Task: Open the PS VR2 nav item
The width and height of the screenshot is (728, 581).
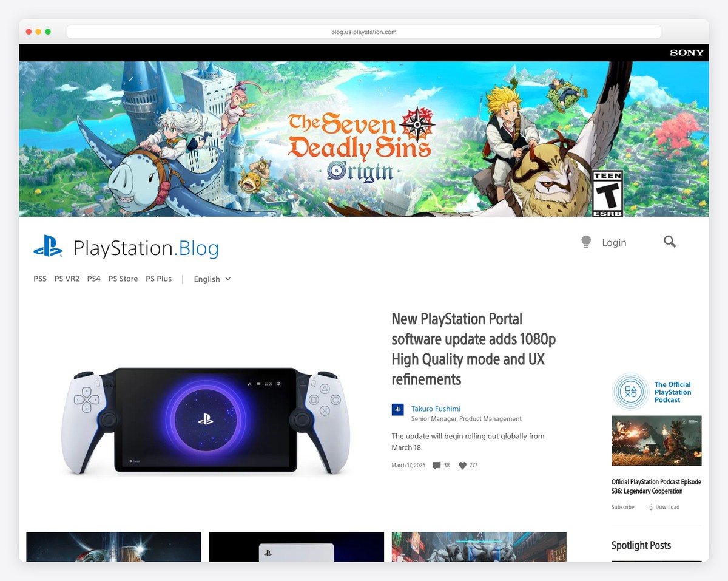Action: click(67, 279)
